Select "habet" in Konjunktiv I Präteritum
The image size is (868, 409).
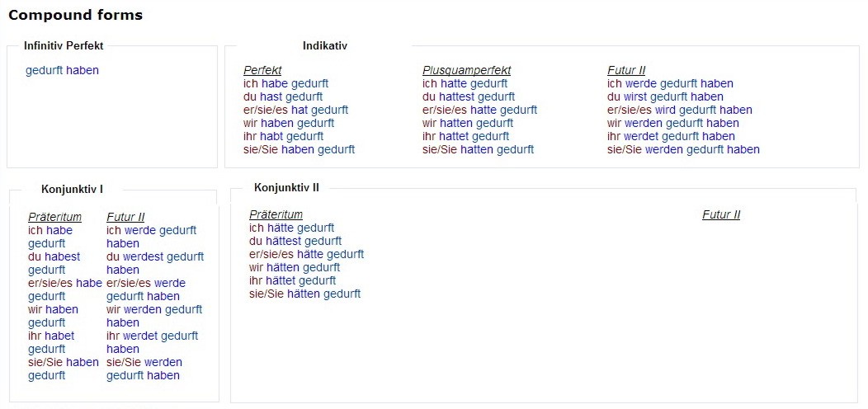click(x=60, y=336)
